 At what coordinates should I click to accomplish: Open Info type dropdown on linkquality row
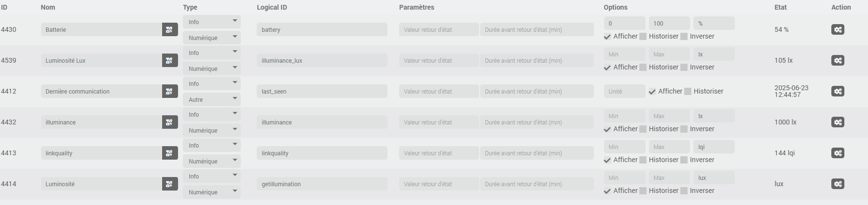pyautogui.click(x=212, y=145)
